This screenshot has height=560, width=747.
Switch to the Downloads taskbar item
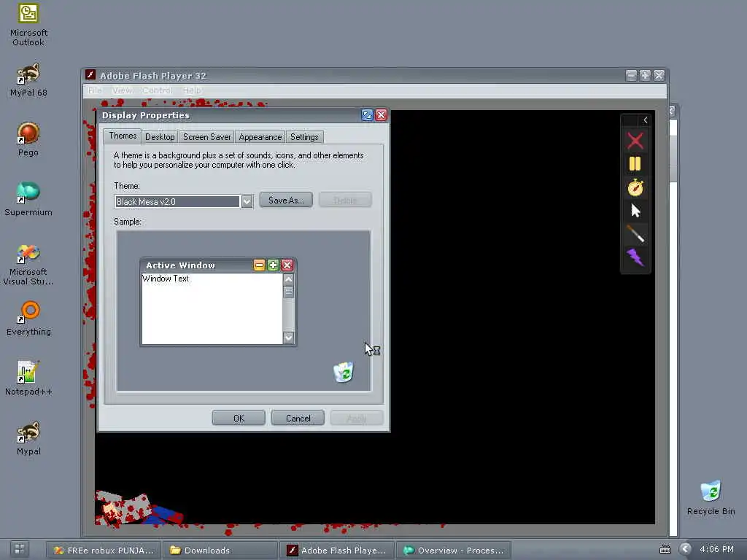click(220, 550)
